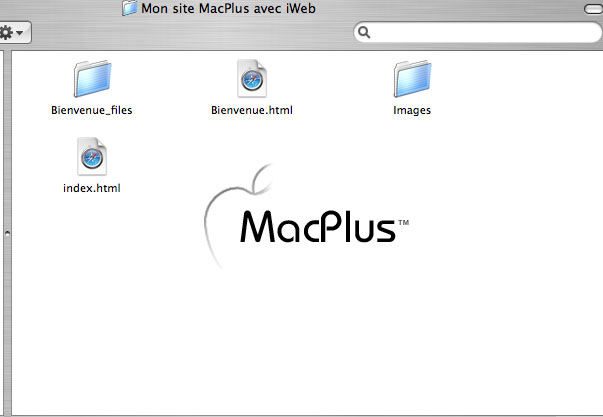The width and height of the screenshot is (603, 417).
Task: Open the gear Action dropdown menu
Action: click(12, 32)
